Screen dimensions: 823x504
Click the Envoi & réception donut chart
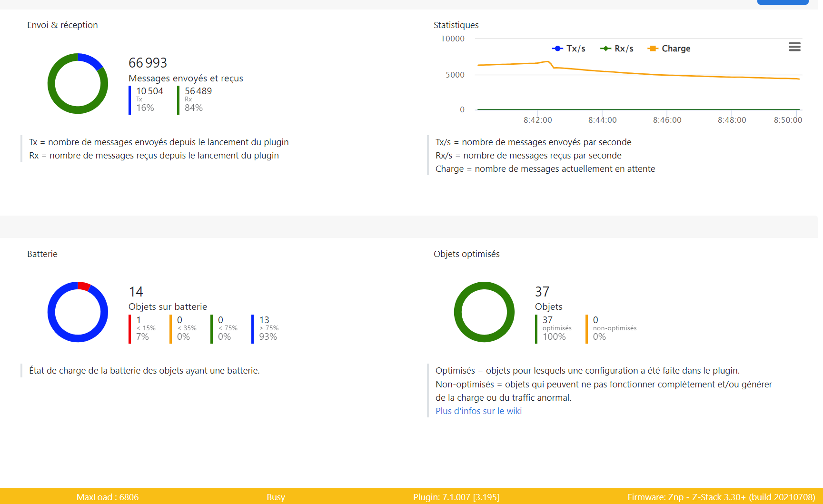tap(78, 84)
